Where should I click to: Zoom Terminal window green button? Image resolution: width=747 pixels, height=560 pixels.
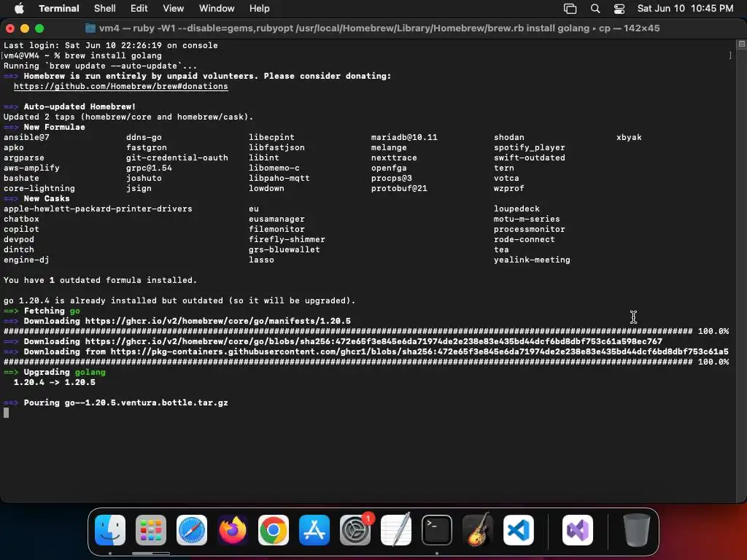(x=39, y=28)
